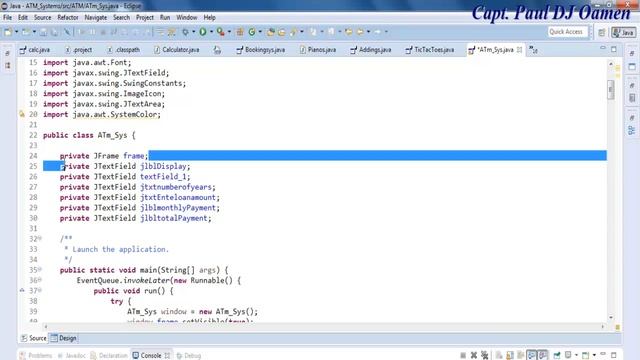Click the New Java Class icon
The image size is (640, 360).
coord(252,32)
